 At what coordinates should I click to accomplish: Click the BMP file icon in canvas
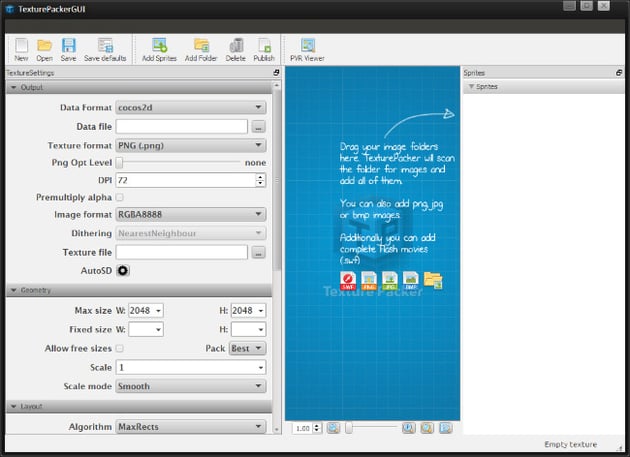click(411, 281)
